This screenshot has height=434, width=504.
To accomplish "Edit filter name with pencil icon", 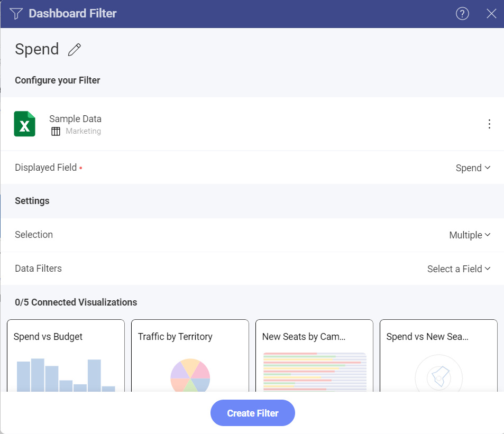I will (x=74, y=50).
